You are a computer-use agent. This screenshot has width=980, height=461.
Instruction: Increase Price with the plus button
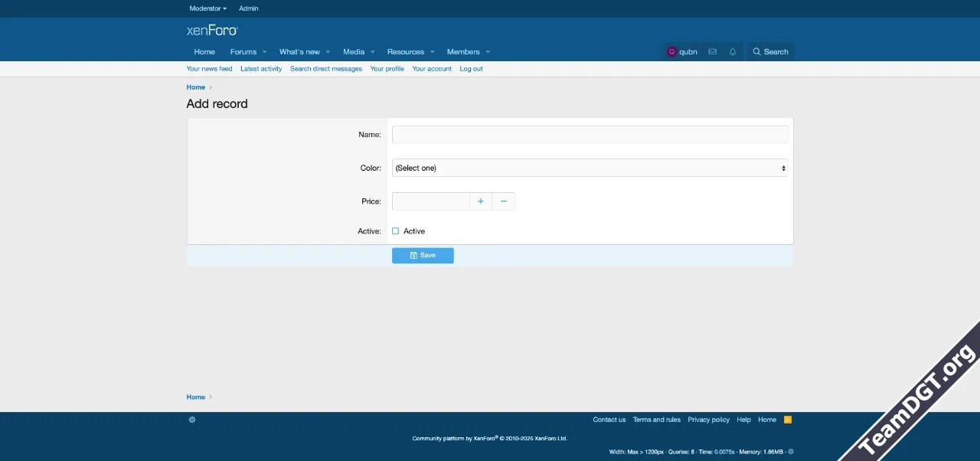coord(481,201)
